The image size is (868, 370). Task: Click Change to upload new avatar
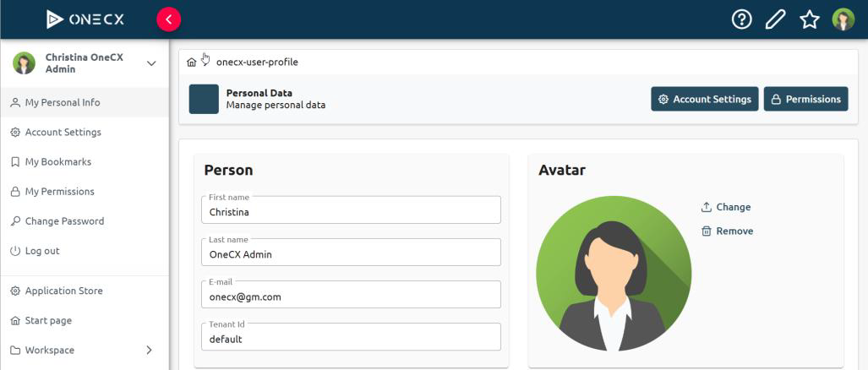point(726,207)
